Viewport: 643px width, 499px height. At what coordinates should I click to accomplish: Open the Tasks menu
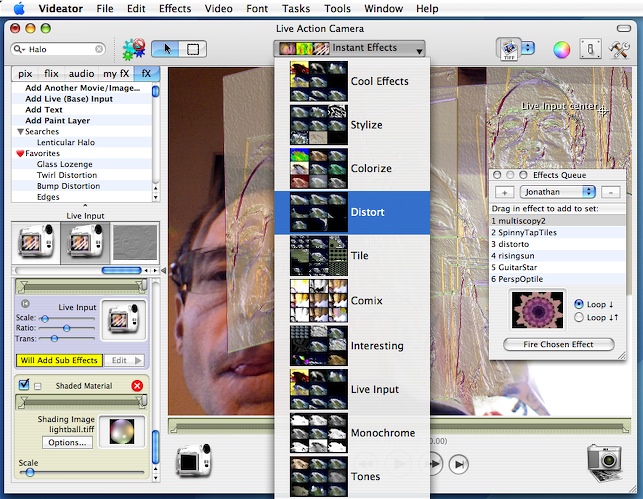click(296, 9)
